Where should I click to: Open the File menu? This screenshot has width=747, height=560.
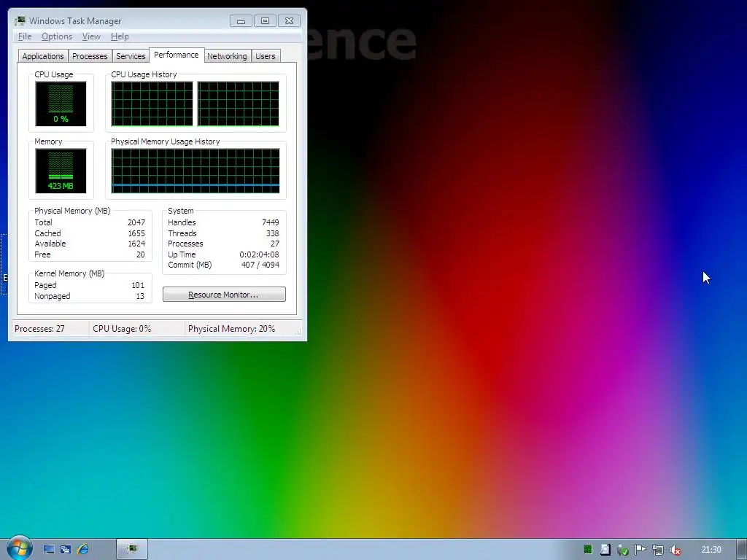(x=25, y=36)
